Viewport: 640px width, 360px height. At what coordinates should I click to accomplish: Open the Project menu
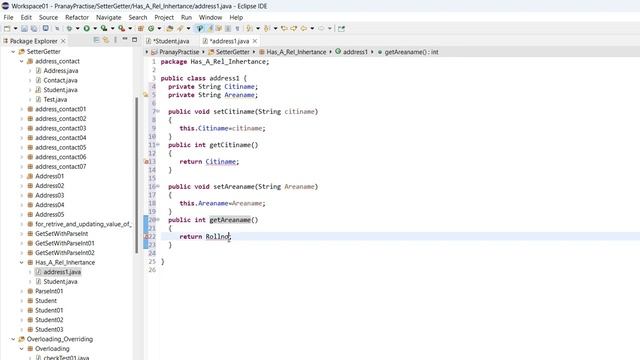pos(164,18)
